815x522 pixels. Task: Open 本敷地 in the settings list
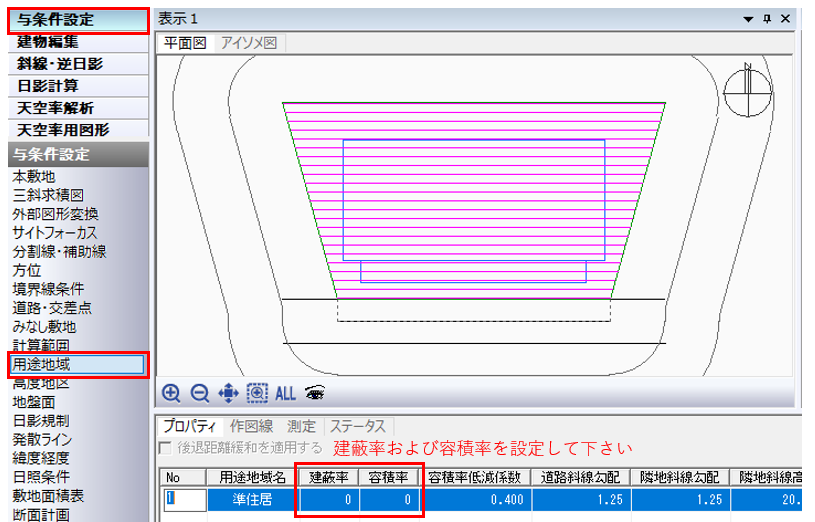tap(34, 177)
